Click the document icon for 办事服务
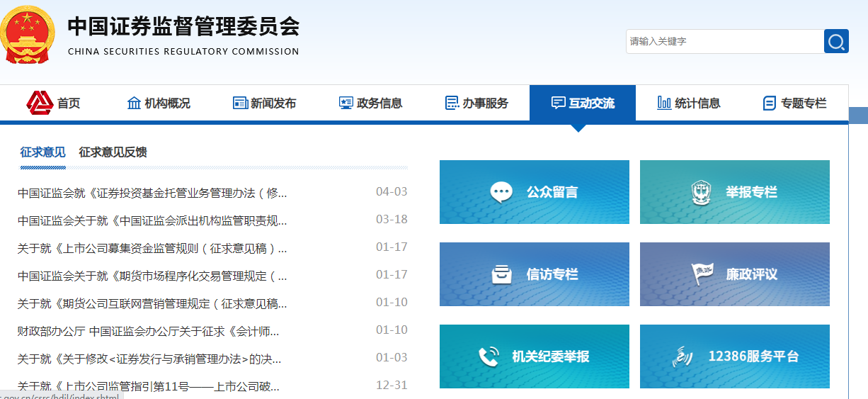 (x=452, y=103)
